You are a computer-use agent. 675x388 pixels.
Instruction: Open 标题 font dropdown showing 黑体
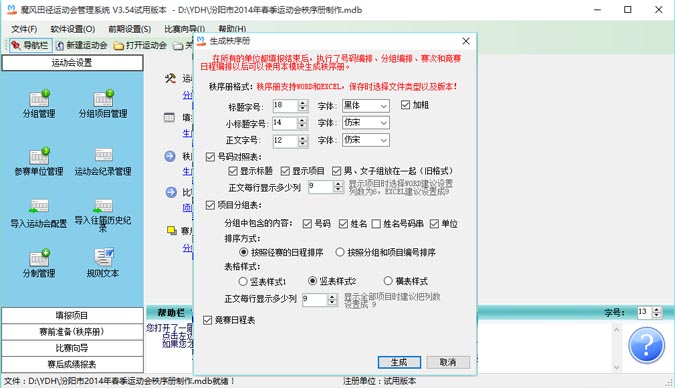[x=366, y=106]
